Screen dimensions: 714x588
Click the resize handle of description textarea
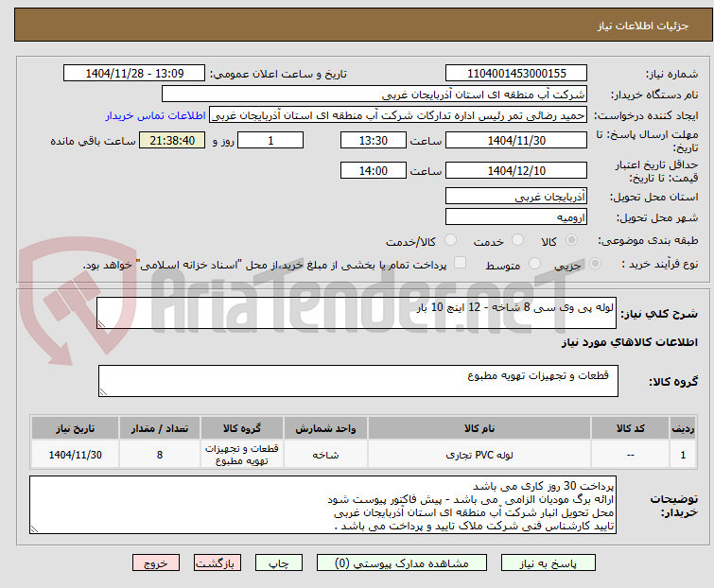[x=101, y=324]
